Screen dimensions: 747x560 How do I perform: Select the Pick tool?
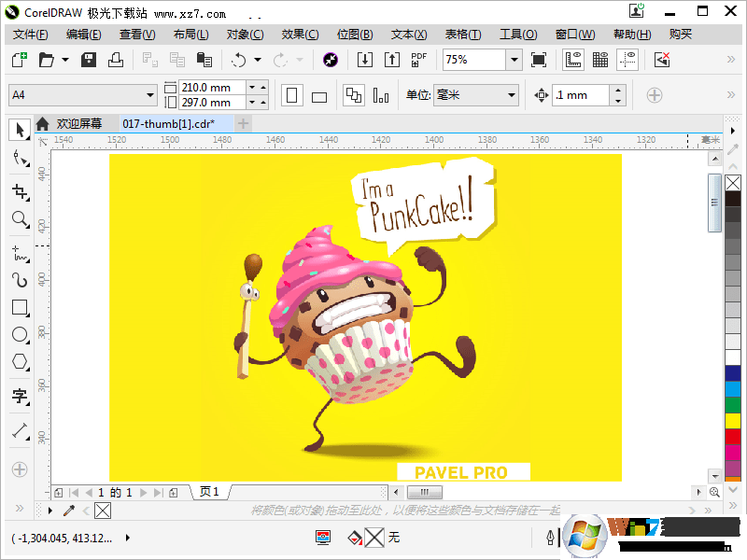pos(19,130)
